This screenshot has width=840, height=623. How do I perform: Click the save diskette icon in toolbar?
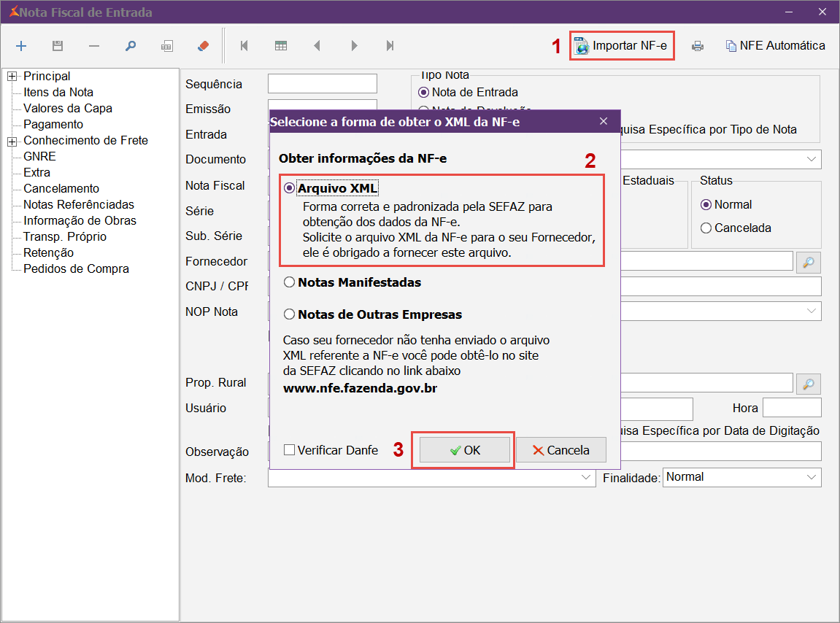[58, 46]
